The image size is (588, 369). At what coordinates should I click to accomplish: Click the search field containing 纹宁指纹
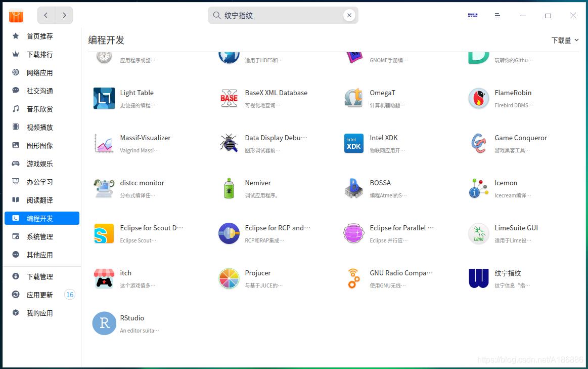[x=283, y=15]
